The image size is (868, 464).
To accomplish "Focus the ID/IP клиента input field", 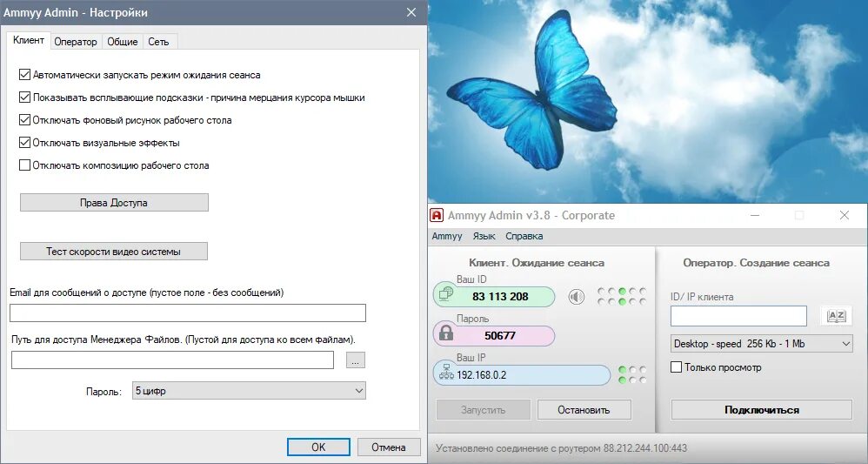I will coord(738,316).
